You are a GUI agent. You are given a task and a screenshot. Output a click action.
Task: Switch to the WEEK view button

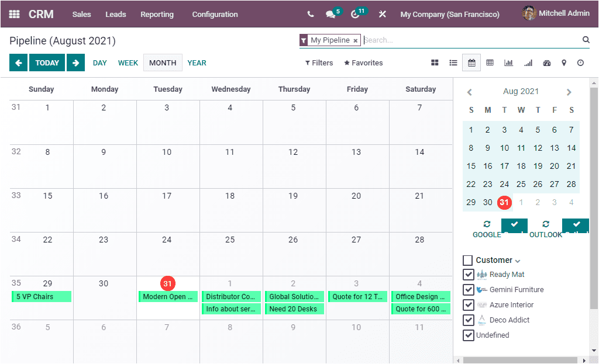(x=128, y=63)
